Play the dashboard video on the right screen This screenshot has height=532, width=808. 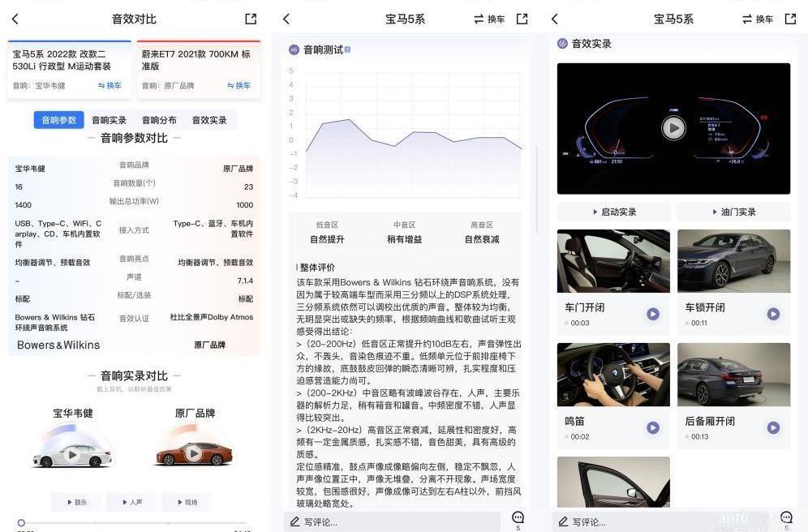tap(673, 127)
